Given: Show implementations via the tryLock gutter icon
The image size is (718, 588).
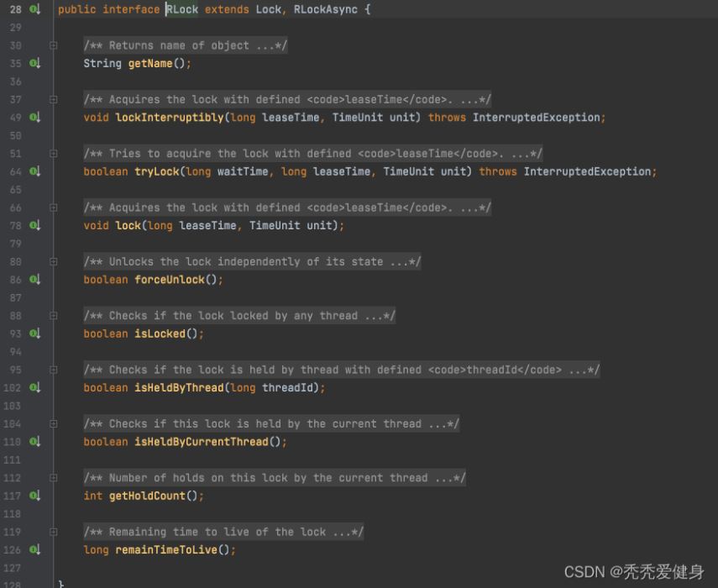Looking at the screenshot, I should pos(34,171).
